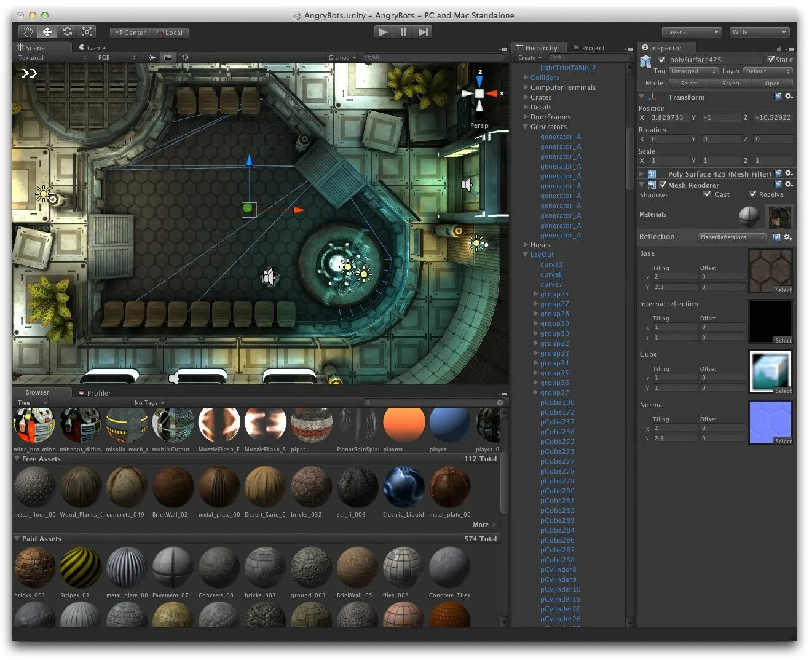Image resolution: width=812 pixels, height=660 pixels.
Task: Expand group23 in Hierarchy
Action: point(535,294)
